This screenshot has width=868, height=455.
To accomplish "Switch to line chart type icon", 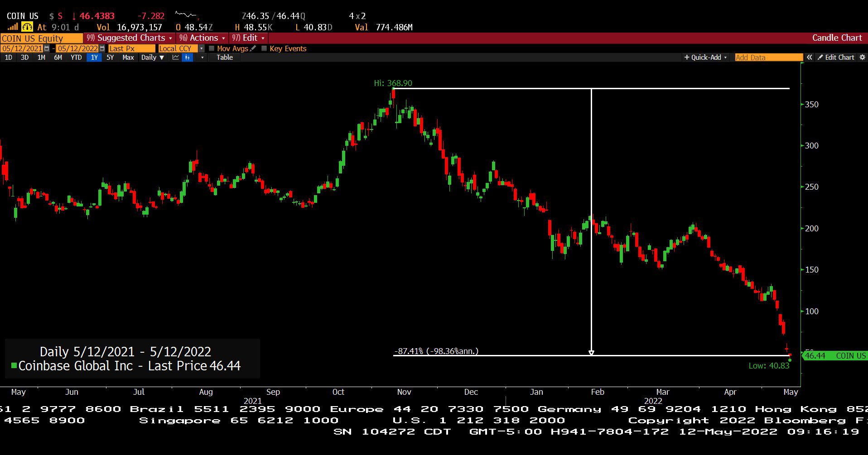I will tap(176, 57).
